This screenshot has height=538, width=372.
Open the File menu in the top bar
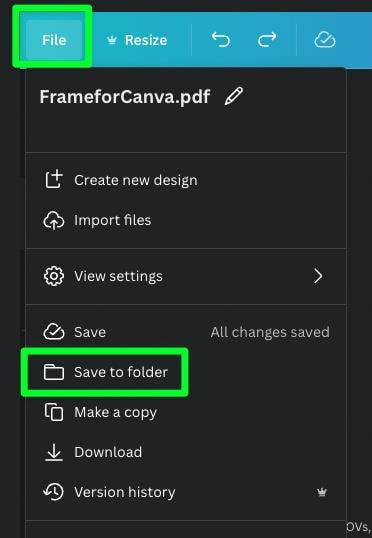(54, 40)
